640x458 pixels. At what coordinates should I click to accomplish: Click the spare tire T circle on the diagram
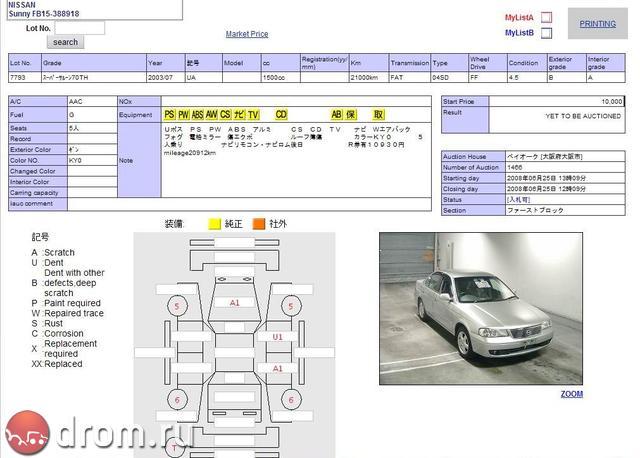[175, 448]
